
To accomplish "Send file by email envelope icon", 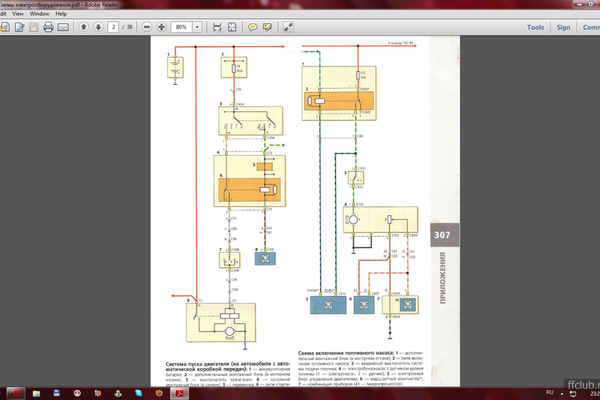I will pos(63,27).
